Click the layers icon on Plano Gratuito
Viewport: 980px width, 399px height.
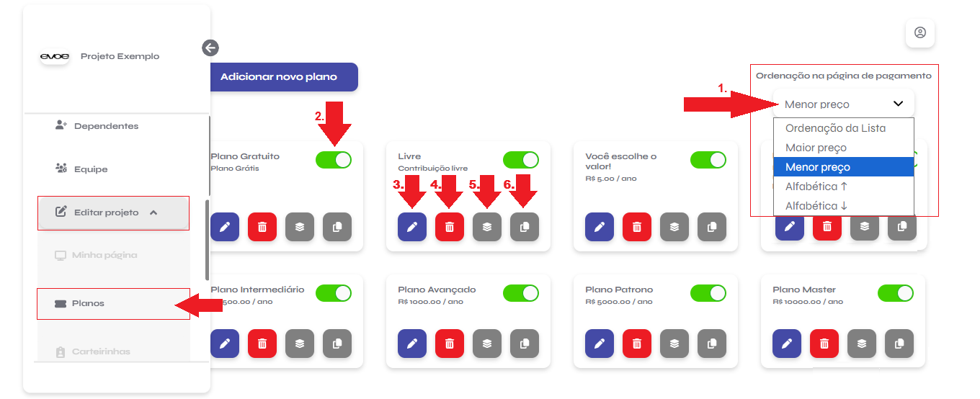[x=300, y=227]
